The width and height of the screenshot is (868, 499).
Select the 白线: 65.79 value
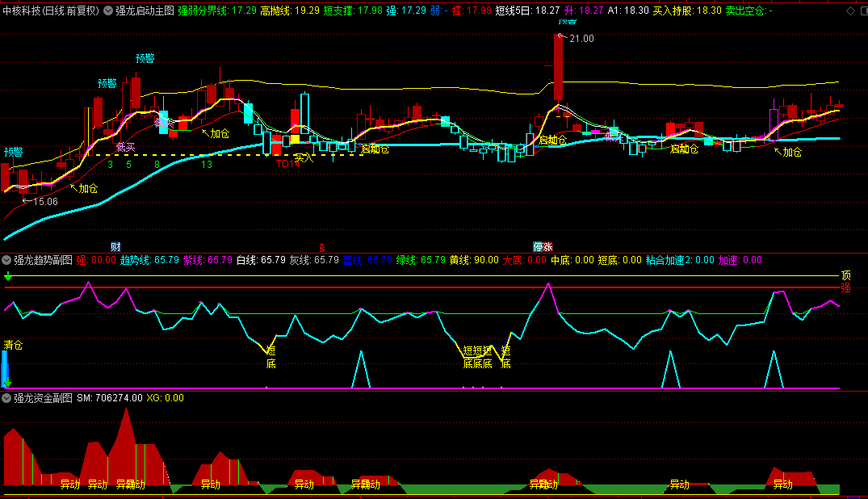[261, 260]
